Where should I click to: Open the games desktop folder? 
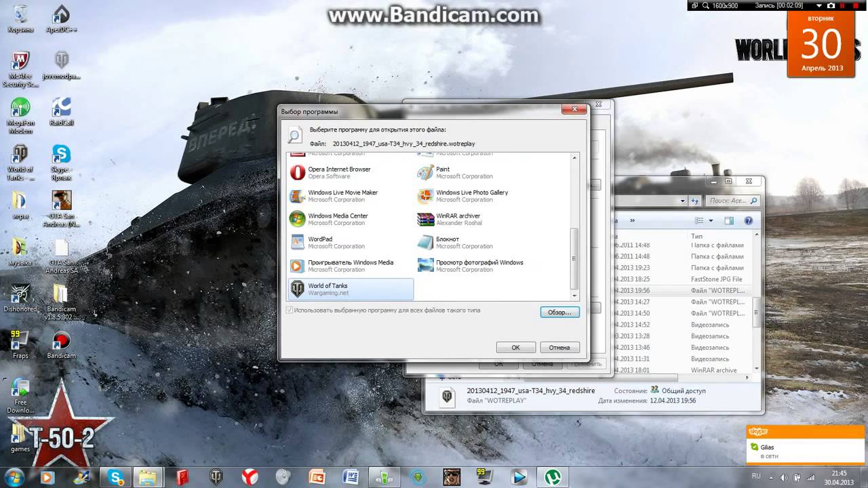tap(20, 439)
